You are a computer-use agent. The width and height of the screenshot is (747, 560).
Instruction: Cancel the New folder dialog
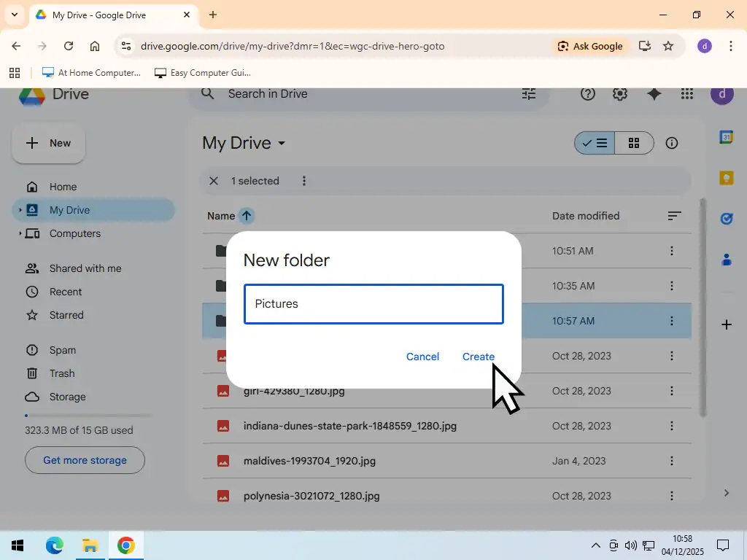click(422, 357)
